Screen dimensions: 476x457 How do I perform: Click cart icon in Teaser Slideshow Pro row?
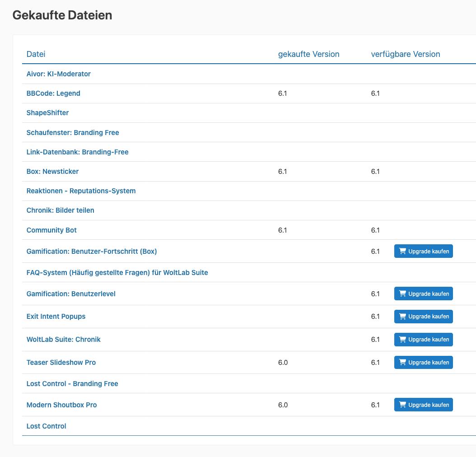[x=402, y=363]
